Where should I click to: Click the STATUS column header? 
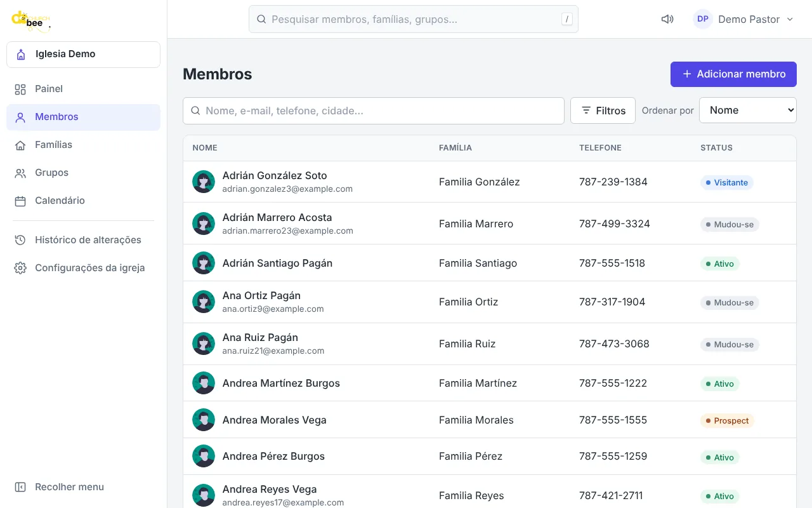(716, 148)
